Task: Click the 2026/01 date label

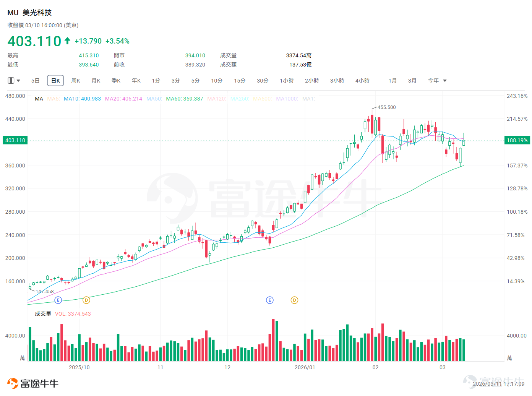Action: coord(305,367)
